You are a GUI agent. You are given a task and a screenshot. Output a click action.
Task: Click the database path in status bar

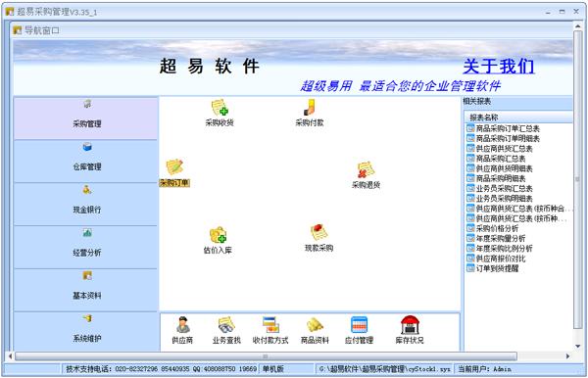tap(384, 369)
